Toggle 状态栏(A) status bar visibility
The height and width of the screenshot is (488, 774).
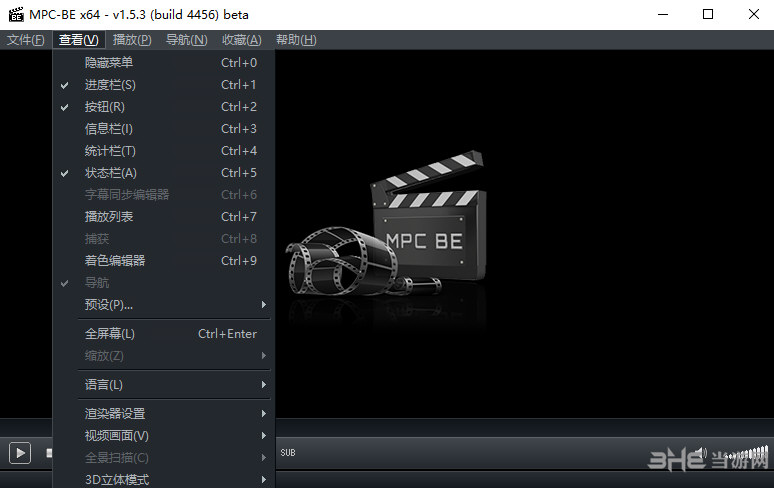[x=164, y=173]
